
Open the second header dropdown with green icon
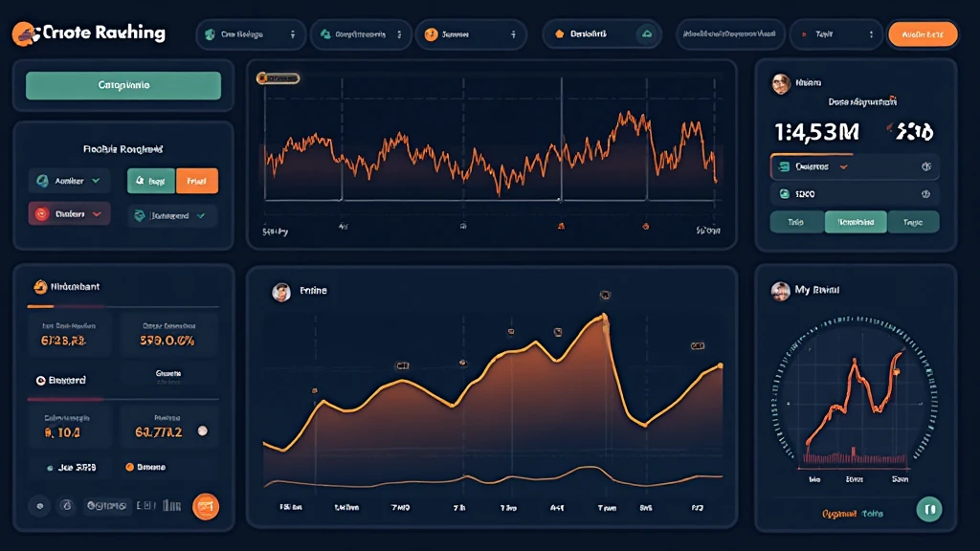(x=362, y=34)
